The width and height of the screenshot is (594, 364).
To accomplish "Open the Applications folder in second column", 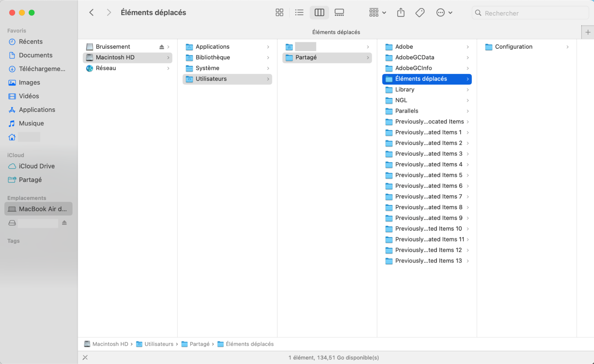I will tap(227, 47).
